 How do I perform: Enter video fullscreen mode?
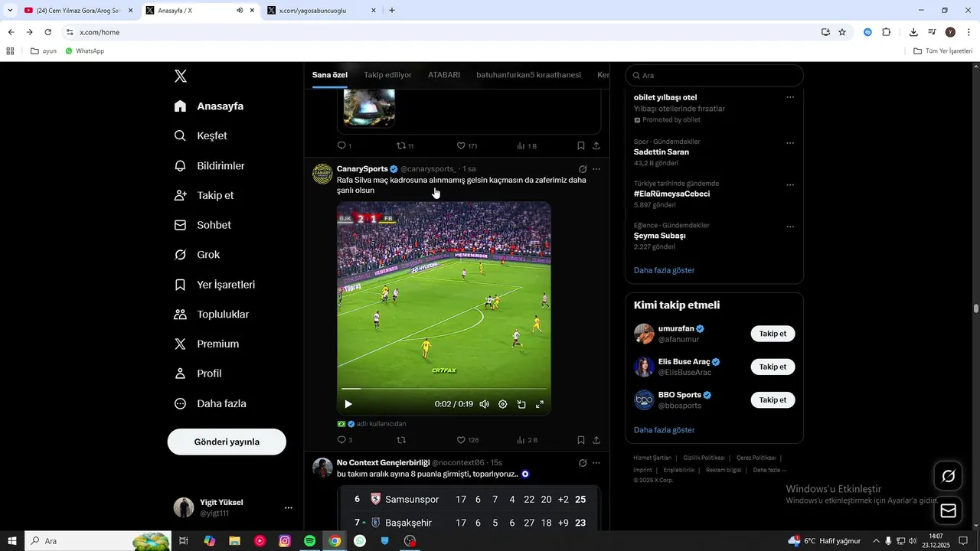click(540, 404)
